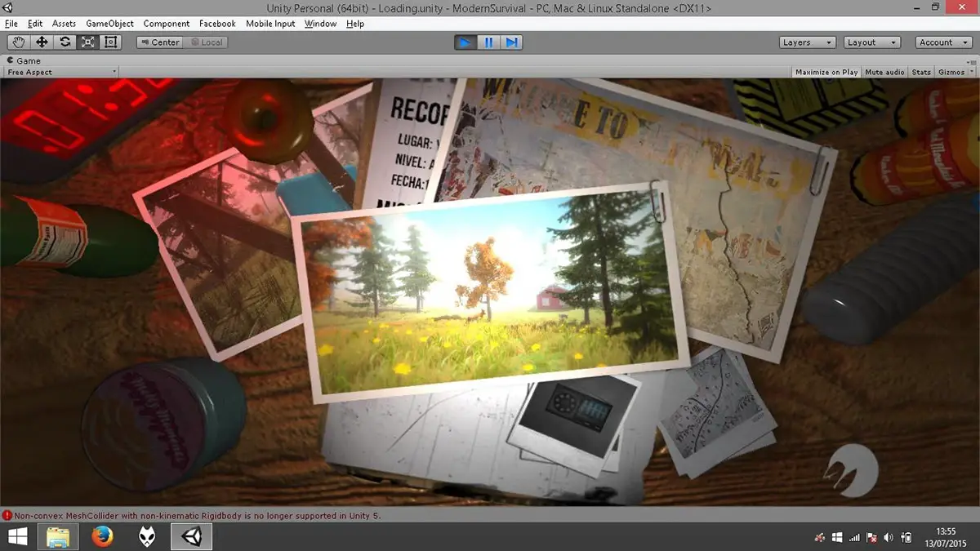Open the Assets menu

point(64,24)
